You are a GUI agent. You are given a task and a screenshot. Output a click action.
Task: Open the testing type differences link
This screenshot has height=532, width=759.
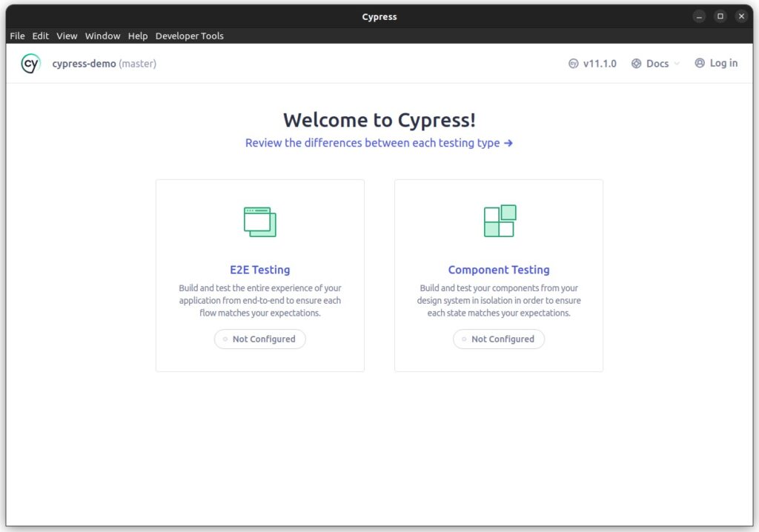pos(379,143)
